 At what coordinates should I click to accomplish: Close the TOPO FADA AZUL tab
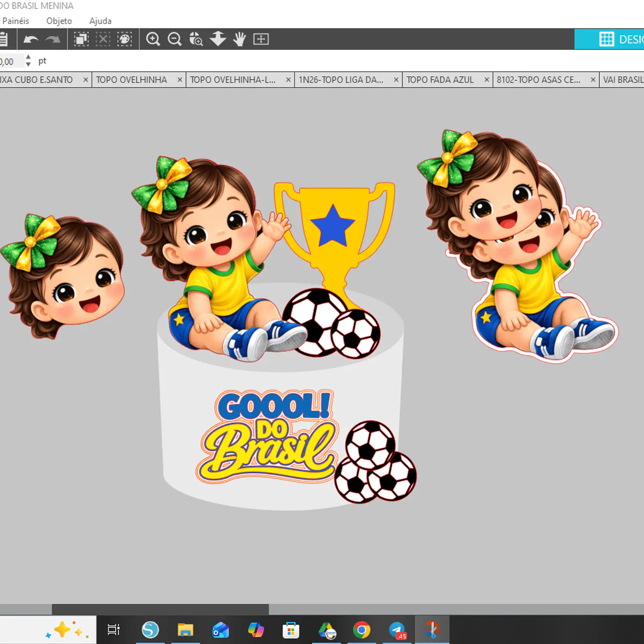[487, 80]
